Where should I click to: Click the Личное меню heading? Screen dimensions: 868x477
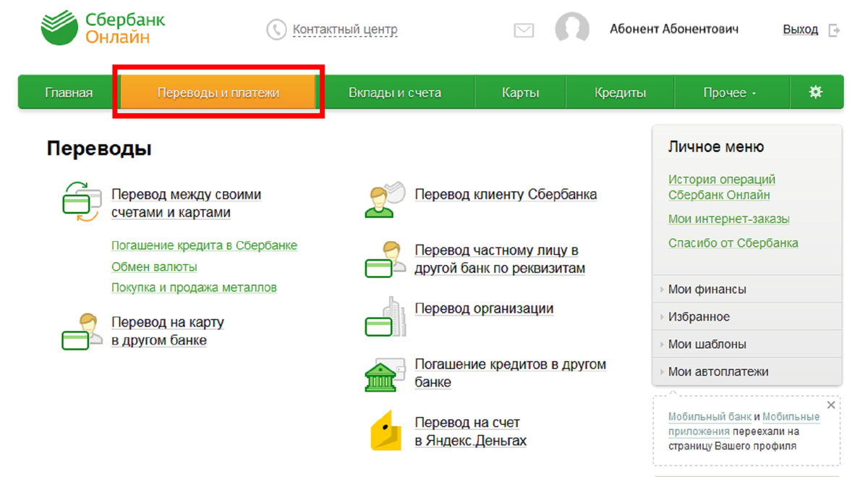(x=716, y=147)
